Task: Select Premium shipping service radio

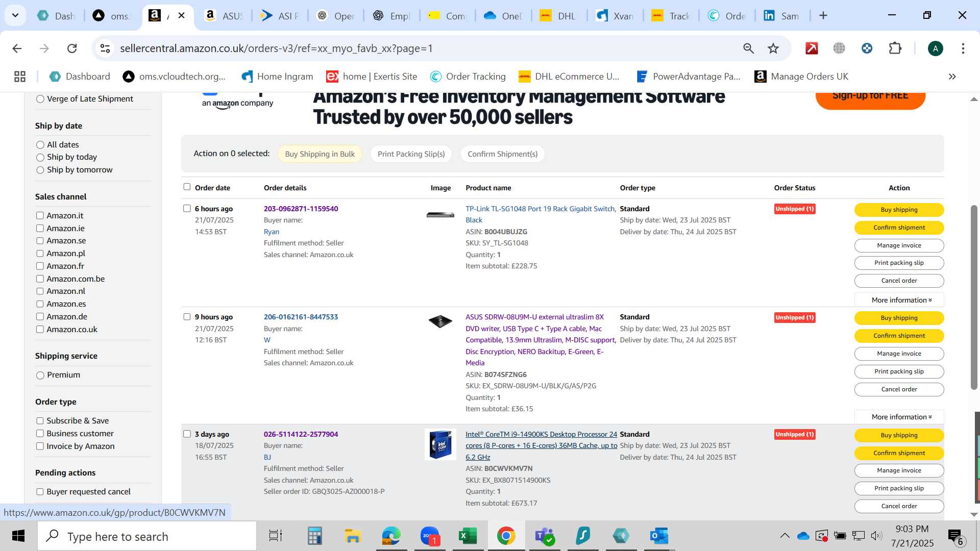Action: click(x=40, y=375)
